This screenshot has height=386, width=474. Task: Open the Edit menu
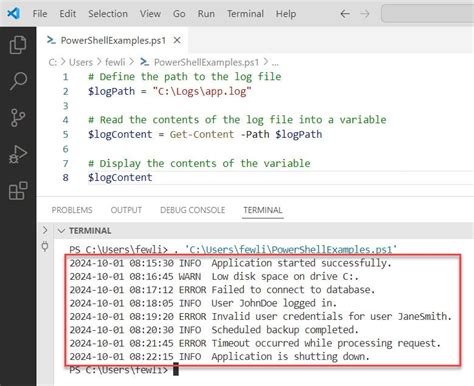pos(68,14)
